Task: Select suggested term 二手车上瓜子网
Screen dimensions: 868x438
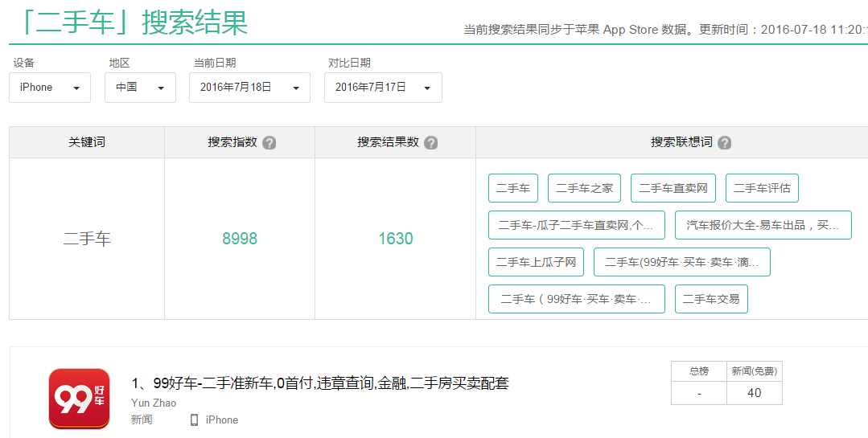Action: (536, 262)
